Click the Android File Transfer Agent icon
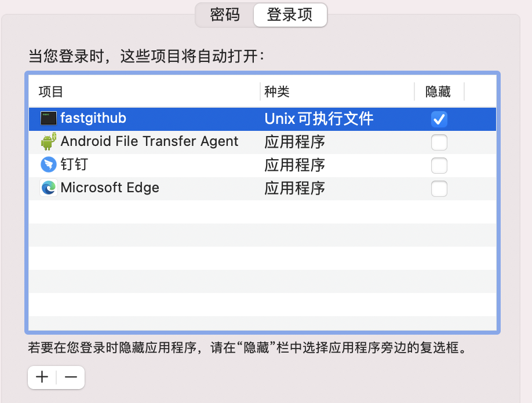Screen dimensions: 532x403 pos(49,142)
